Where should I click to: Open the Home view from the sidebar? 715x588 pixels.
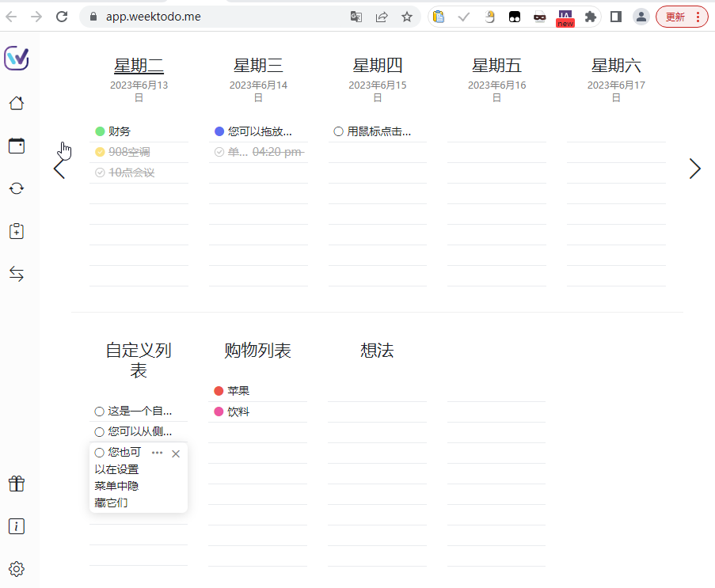click(17, 103)
